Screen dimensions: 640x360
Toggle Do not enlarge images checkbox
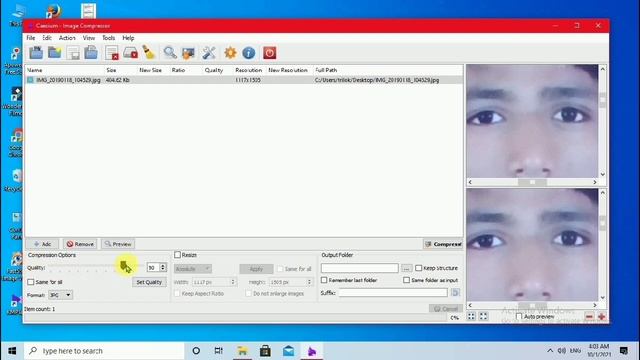click(x=248, y=293)
